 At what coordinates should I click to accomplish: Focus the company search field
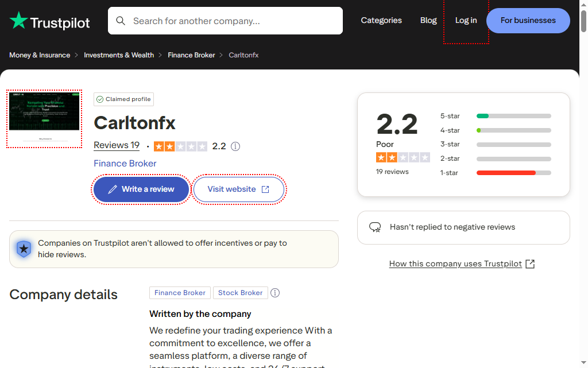pos(225,21)
